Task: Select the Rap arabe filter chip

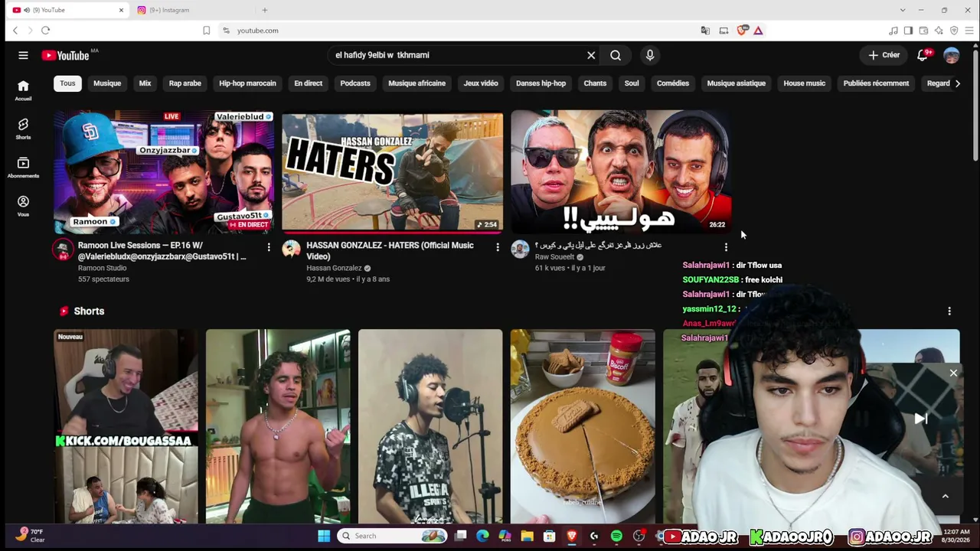Action: (x=185, y=83)
